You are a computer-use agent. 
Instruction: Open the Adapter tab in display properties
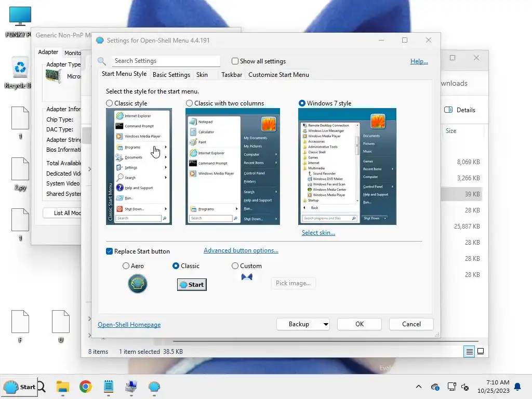[48, 52]
